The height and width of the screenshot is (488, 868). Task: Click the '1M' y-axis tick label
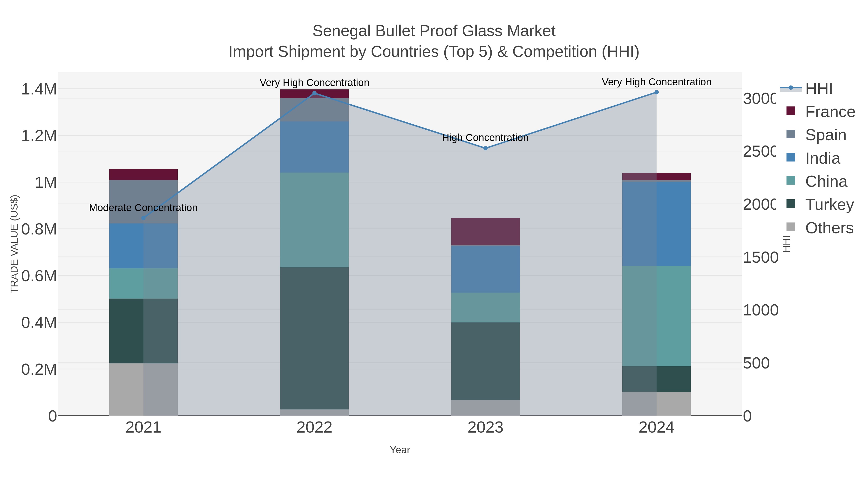pyautogui.click(x=46, y=182)
